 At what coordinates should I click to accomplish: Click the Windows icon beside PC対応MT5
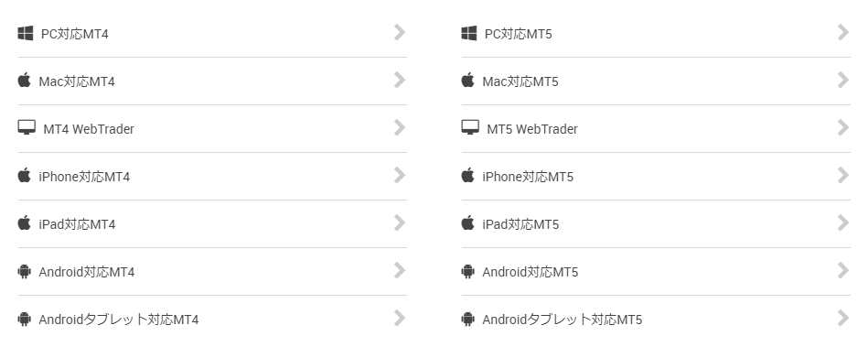tap(469, 33)
